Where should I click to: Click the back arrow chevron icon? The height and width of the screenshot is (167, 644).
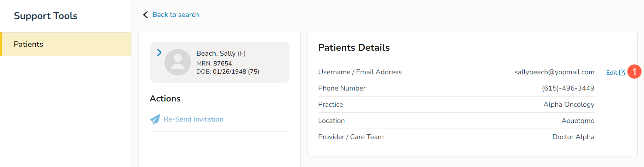145,15
